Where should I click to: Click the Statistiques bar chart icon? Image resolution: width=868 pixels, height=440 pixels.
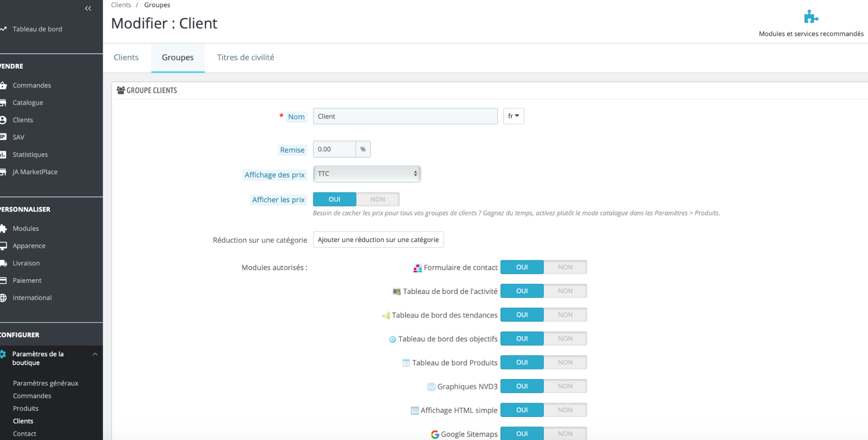pyautogui.click(x=3, y=154)
